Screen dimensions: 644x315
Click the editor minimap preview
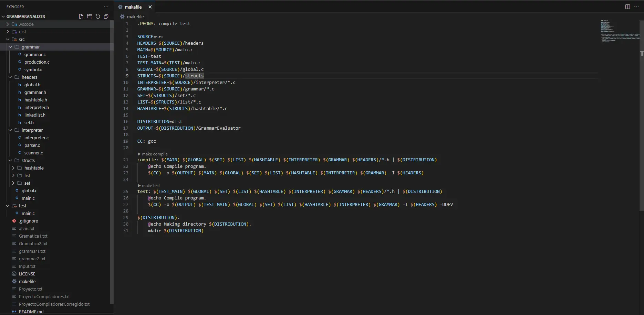[620, 31]
